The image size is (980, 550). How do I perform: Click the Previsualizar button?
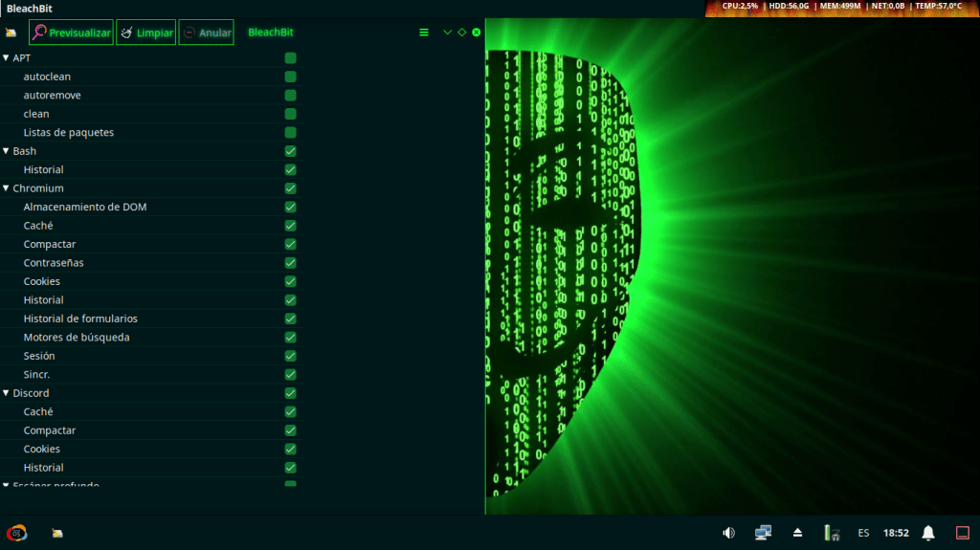[71, 33]
